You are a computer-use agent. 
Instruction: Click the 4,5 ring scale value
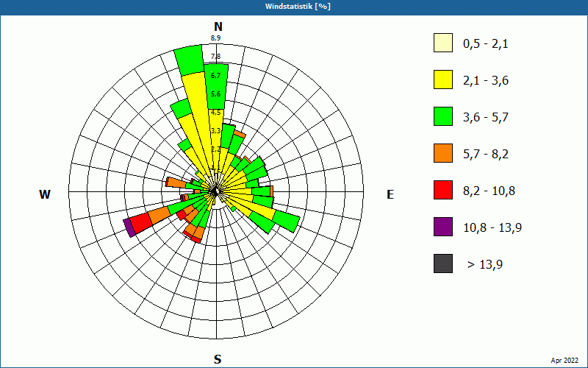click(x=215, y=113)
